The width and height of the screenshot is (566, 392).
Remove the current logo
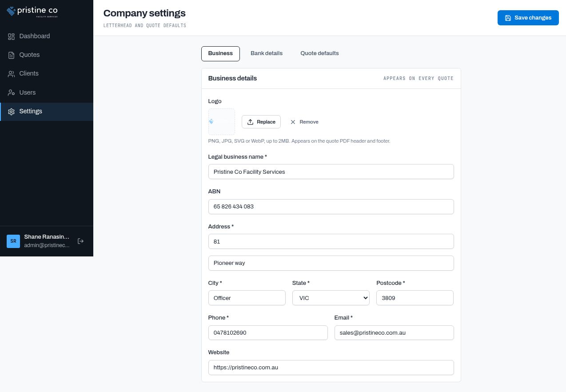304,122
